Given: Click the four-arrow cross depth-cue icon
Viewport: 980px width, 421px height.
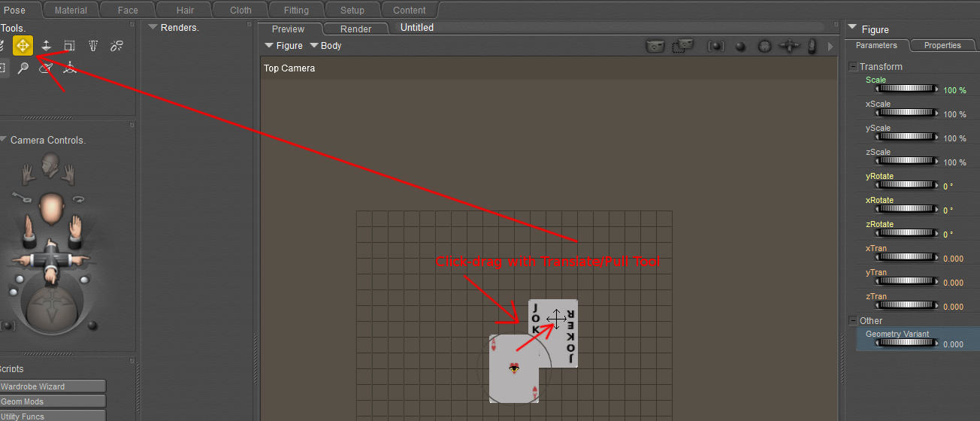Looking at the screenshot, I should coord(789,47).
